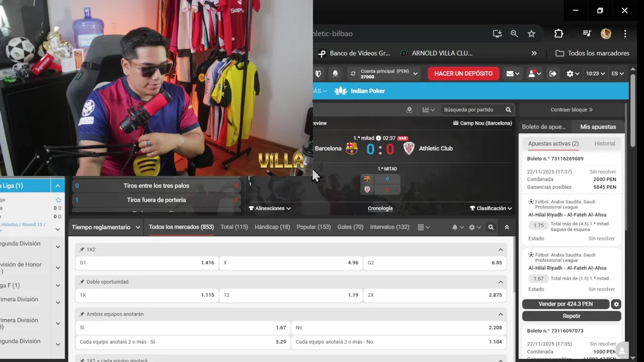Select the Intervalos (132) tab

389,227
